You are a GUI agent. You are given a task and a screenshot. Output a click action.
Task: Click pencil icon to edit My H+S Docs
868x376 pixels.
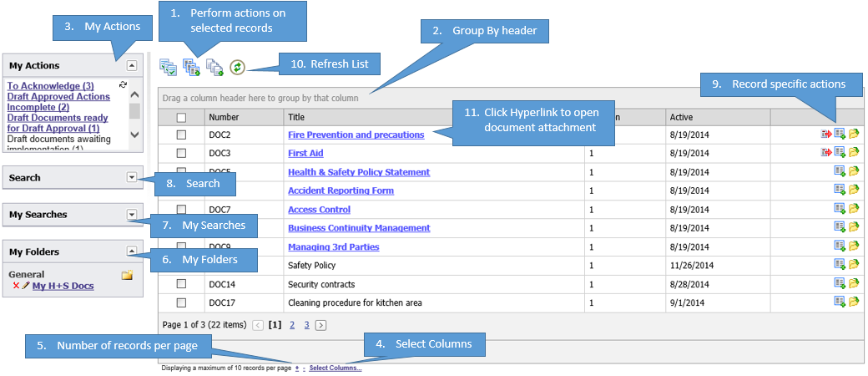(26, 287)
